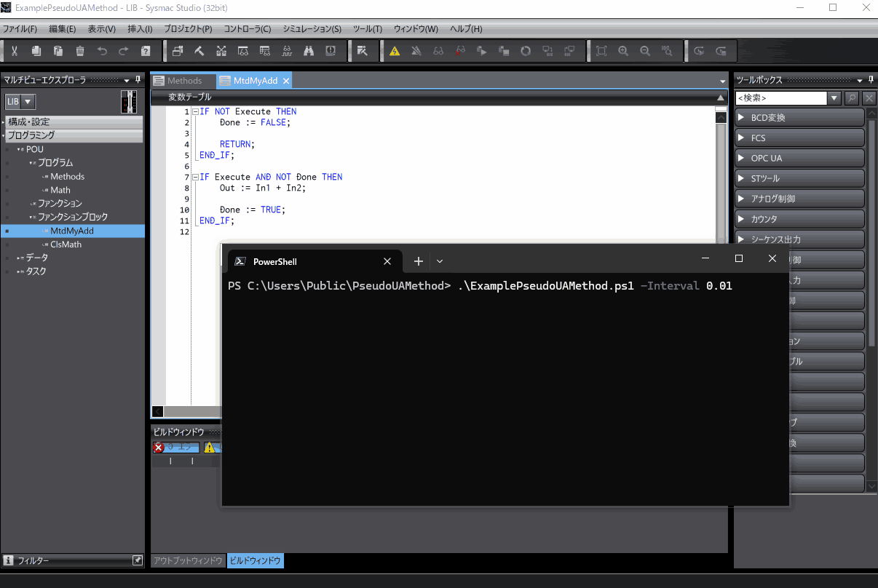Screen dimensions: 878x588
Task: Pin the マルチビューエクスプローラ panel
Action: coord(138,79)
